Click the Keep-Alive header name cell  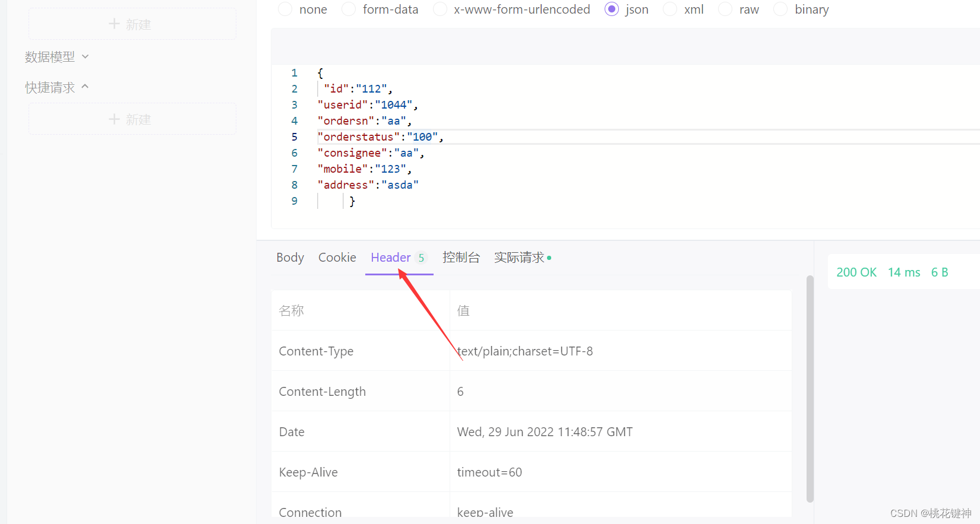click(361, 472)
